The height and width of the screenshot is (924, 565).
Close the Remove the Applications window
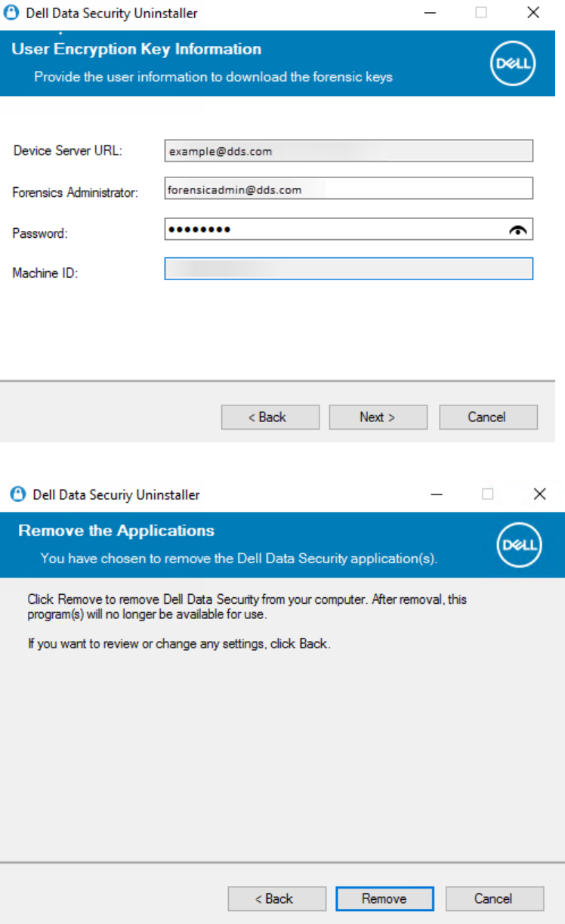tap(539, 494)
